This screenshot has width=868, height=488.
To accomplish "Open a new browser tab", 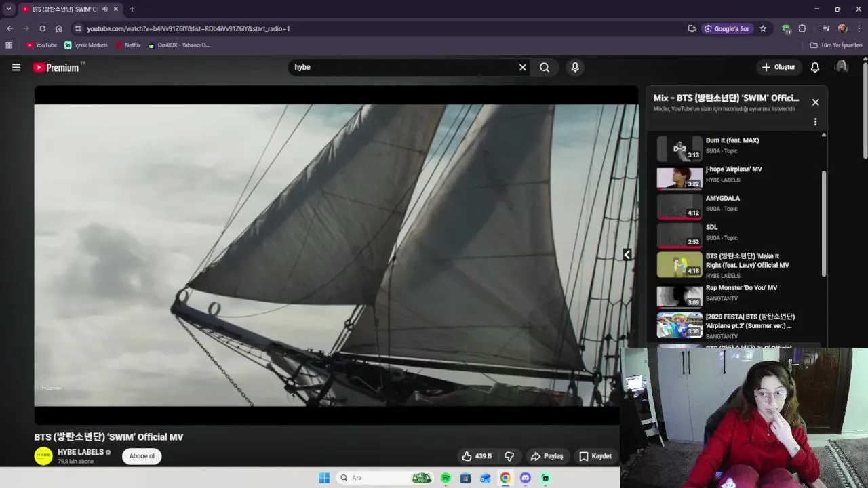I will coord(132,9).
